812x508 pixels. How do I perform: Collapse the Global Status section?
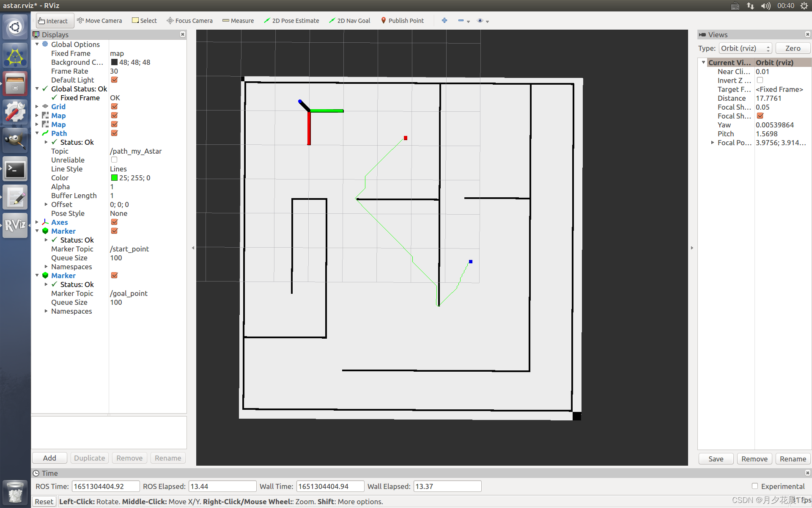[37, 88]
